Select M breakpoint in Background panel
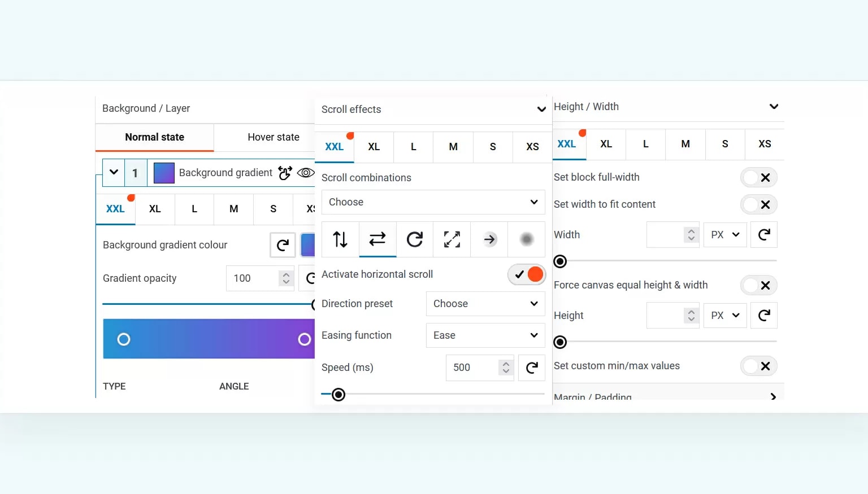The width and height of the screenshot is (868, 494). (234, 209)
